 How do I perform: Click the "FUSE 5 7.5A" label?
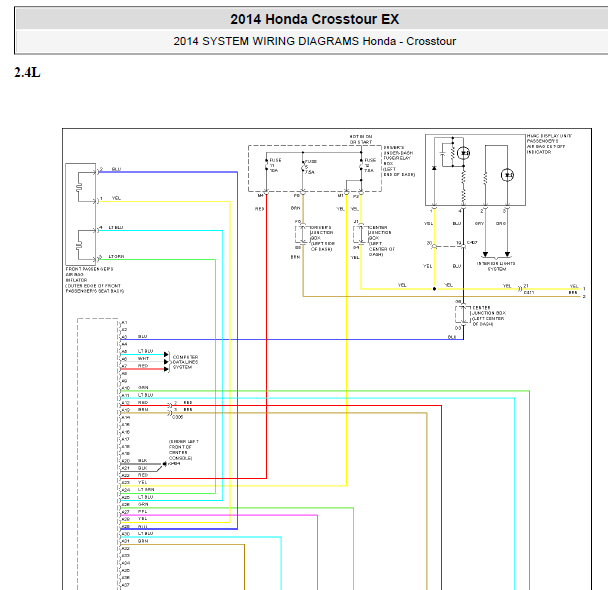310,167
